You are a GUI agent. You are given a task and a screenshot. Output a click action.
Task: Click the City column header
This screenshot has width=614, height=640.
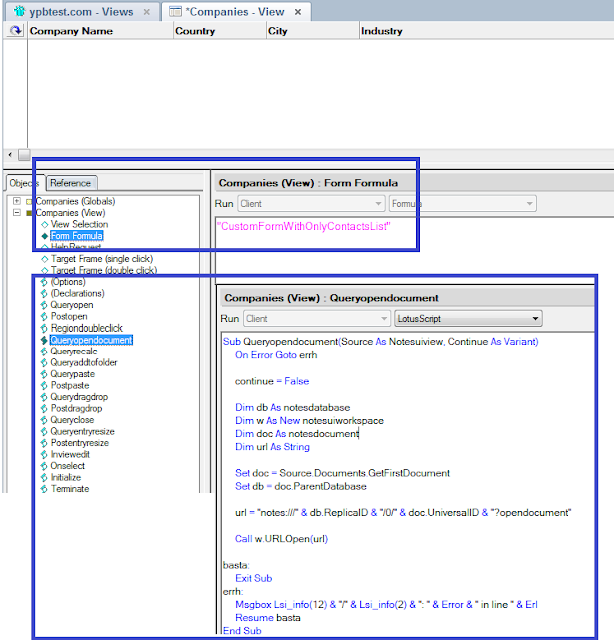(x=313, y=31)
